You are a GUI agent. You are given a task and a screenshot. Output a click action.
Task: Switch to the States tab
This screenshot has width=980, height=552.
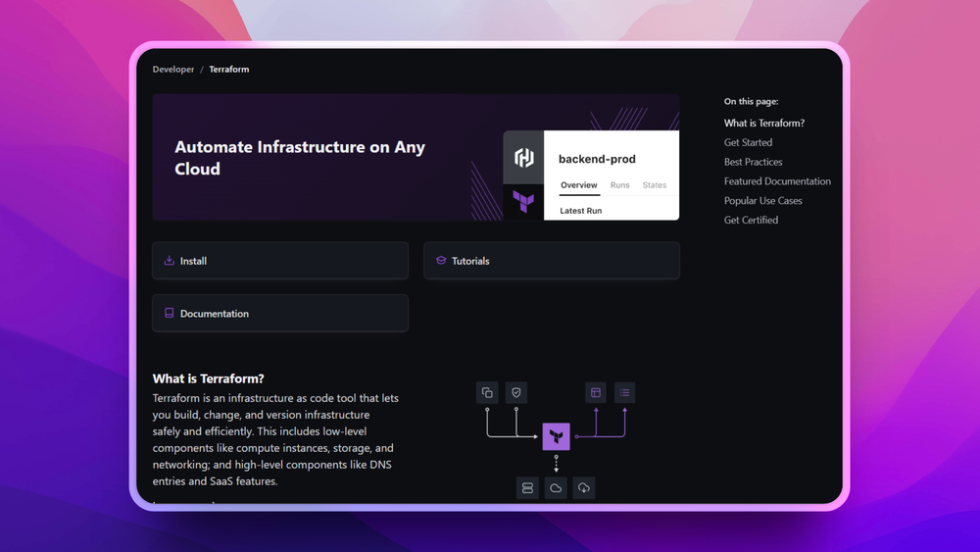click(x=655, y=185)
